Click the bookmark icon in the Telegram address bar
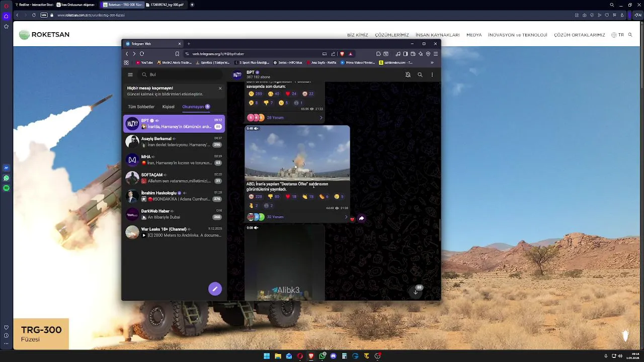The image size is (644, 362). pos(177,54)
